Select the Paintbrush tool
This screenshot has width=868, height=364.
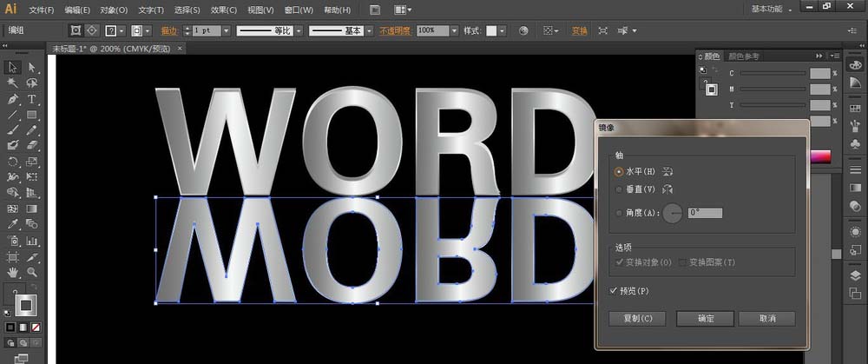pyautogui.click(x=13, y=130)
